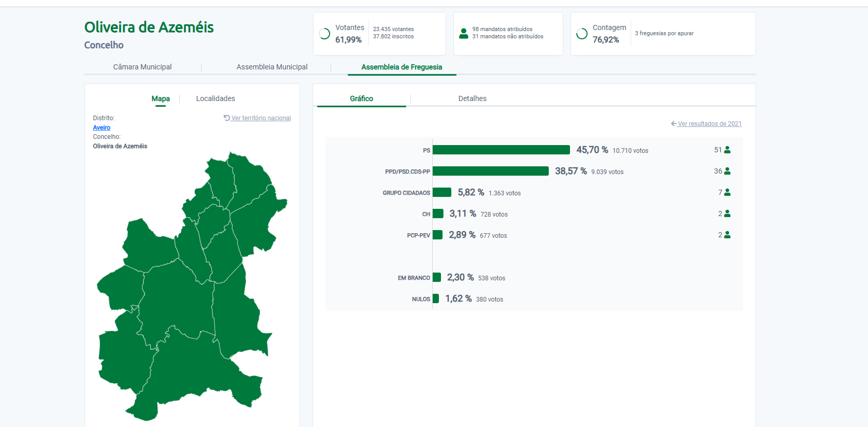Viewport: 868px width, 427px height.
Task: Click the person icon in CH row
Action: coord(727,214)
